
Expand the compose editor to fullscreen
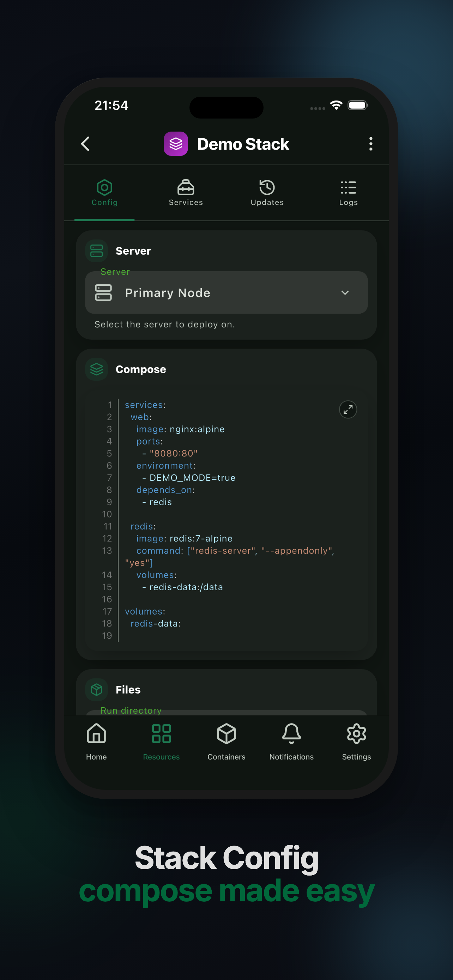tap(348, 409)
